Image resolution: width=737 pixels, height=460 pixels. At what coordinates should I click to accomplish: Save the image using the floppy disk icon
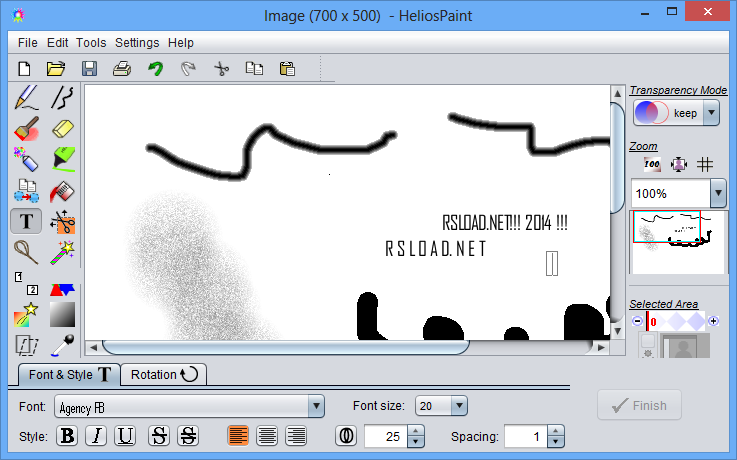89,69
